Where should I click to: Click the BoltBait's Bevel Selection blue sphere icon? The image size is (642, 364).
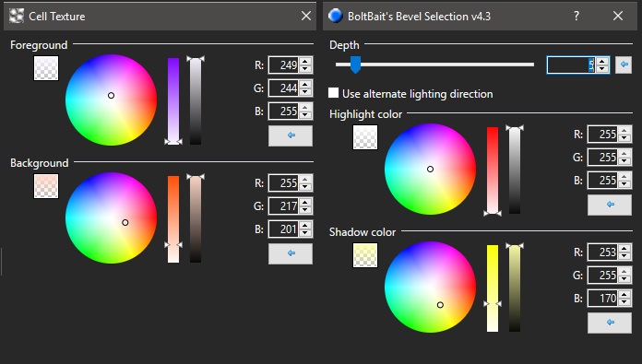pyautogui.click(x=336, y=16)
